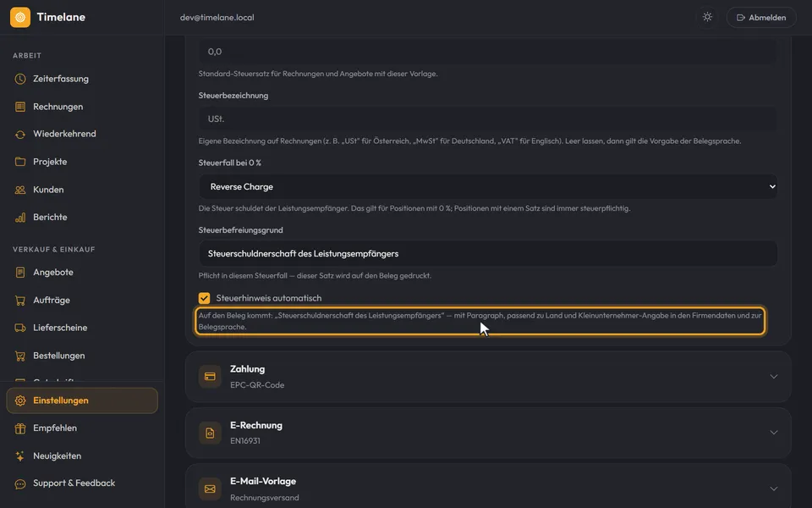812x508 pixels.
Task: Expand the Zahlung section chevron
Action: pos(773,376)
